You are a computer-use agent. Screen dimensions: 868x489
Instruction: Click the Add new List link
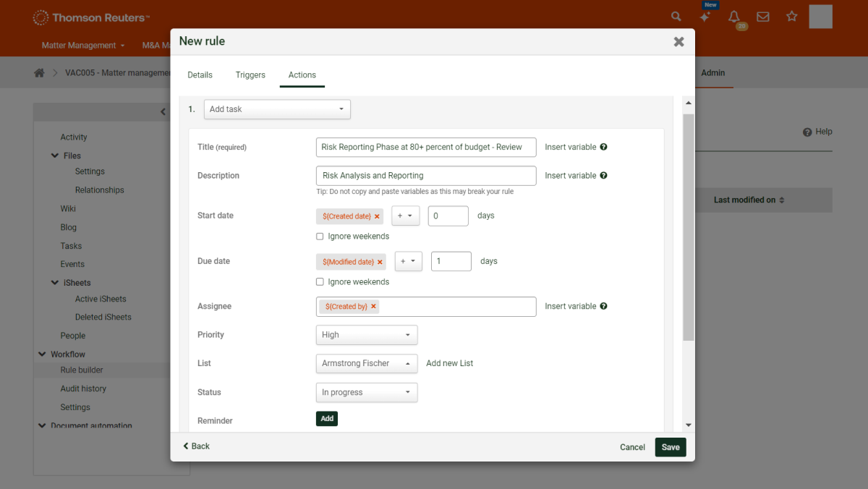coord(449,363)
